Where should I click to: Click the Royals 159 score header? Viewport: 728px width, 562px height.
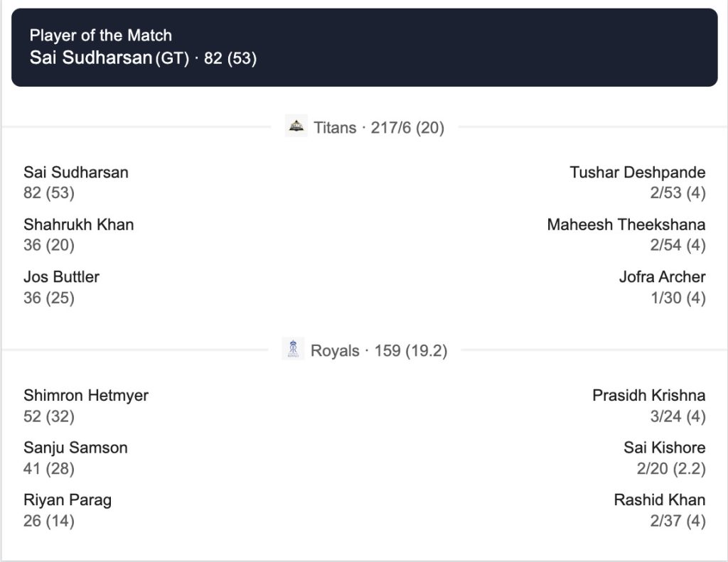coord(378,351)
